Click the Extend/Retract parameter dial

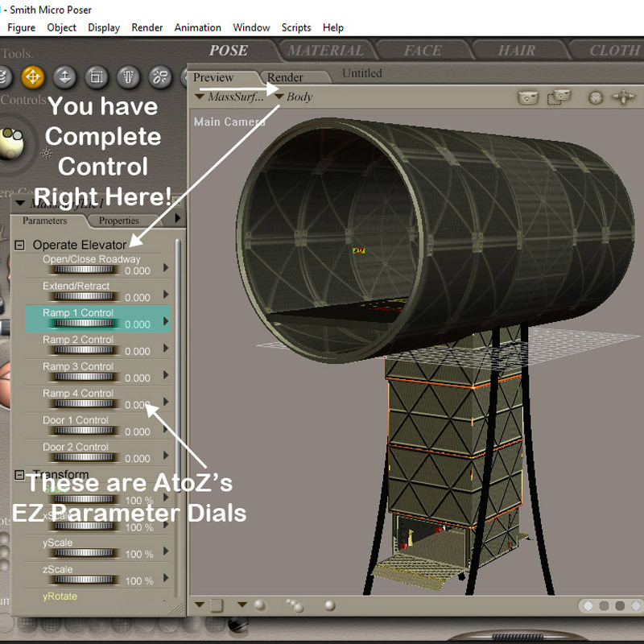[85, 296]
